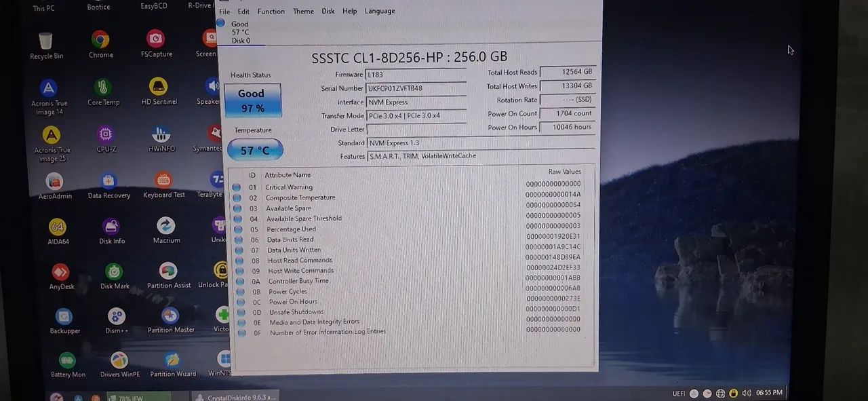Open the Edit menu

pos(243,12)
